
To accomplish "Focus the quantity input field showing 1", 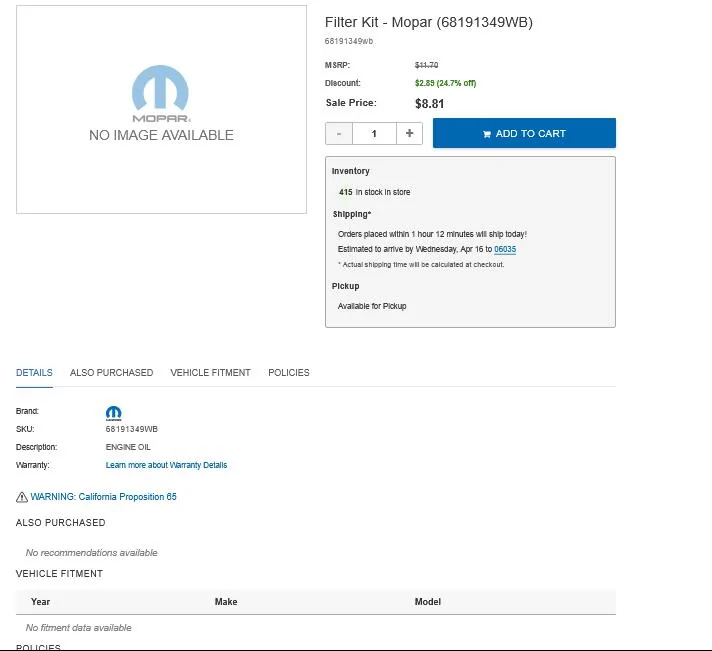I will click(x=374, y=133).
